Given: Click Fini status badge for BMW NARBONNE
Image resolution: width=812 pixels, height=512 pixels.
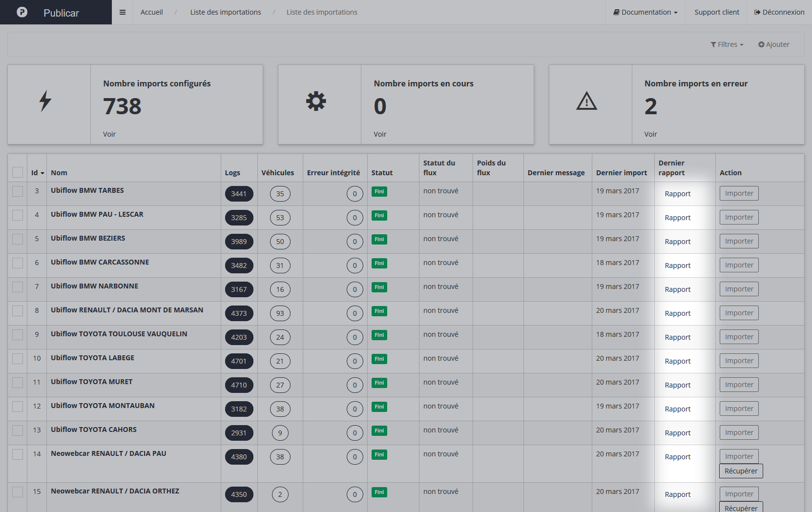Looking at the screenshot, I should click(x=379, y=287).
